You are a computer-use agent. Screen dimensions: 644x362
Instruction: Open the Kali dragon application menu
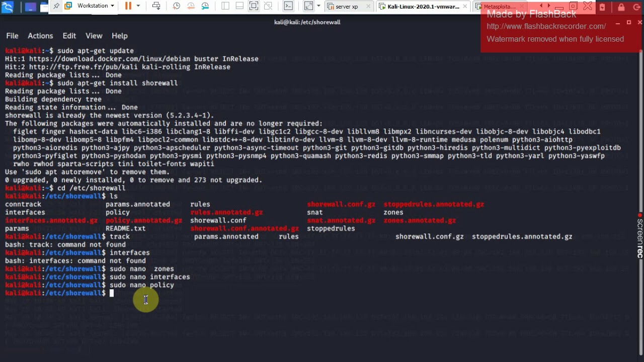click(8, 7)
